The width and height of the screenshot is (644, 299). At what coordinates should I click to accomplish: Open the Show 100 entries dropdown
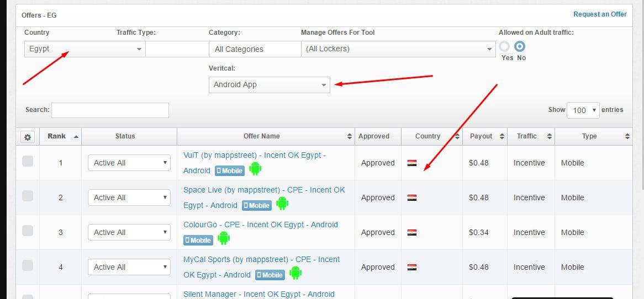[x=584, y=110]
